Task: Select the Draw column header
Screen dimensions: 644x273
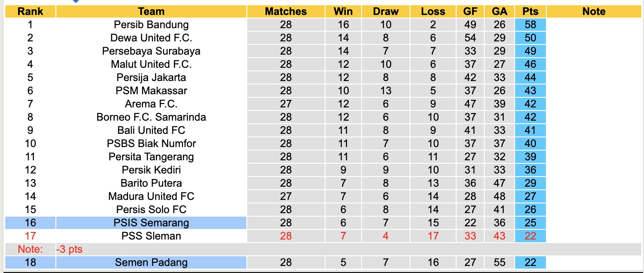Action: click(385, 12)
